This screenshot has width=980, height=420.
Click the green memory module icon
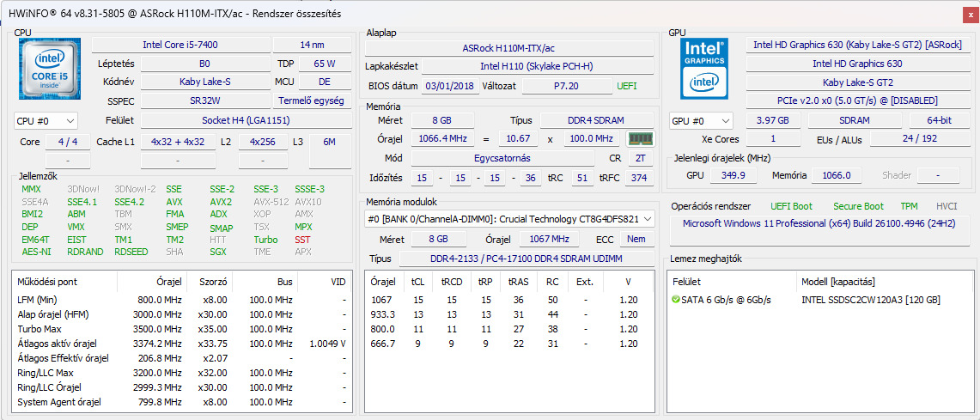pyautogui.click(x=639, y=138)
